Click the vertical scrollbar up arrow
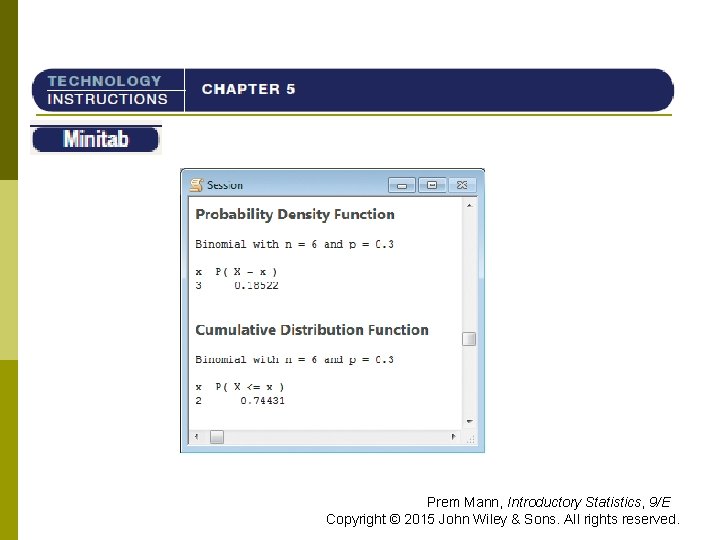 (x=469, y=205)
